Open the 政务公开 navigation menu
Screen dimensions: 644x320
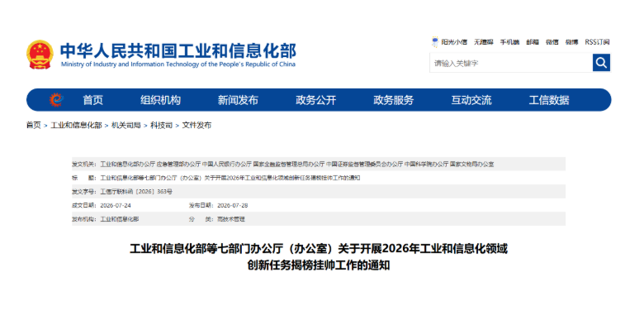pos(316,100)
